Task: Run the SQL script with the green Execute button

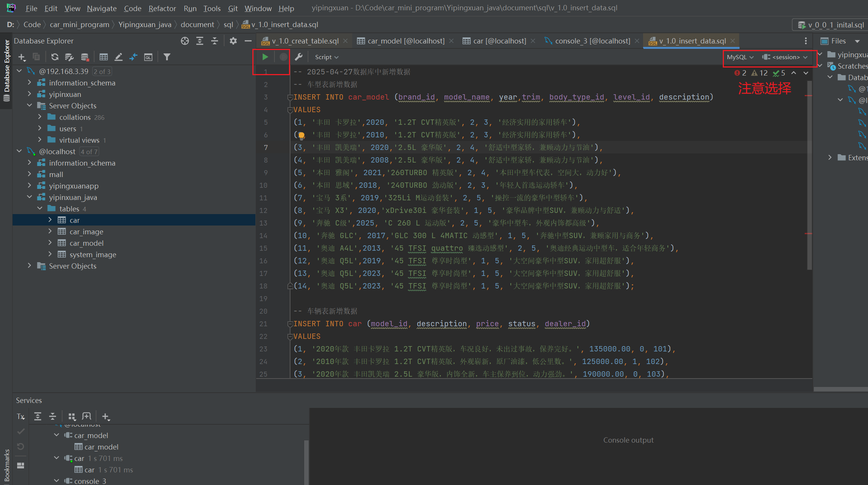Action: click(265, 57)
